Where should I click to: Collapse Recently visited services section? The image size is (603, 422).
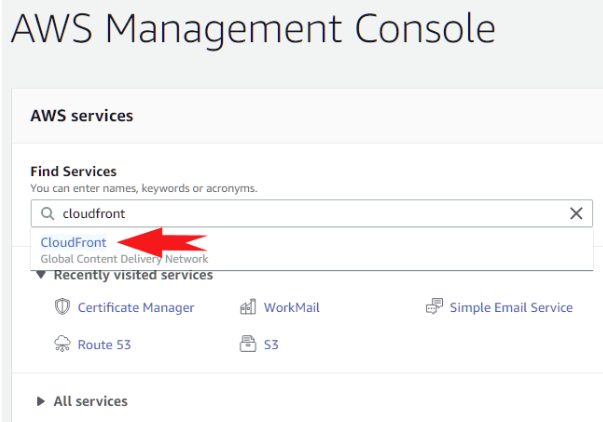[41, 275]
